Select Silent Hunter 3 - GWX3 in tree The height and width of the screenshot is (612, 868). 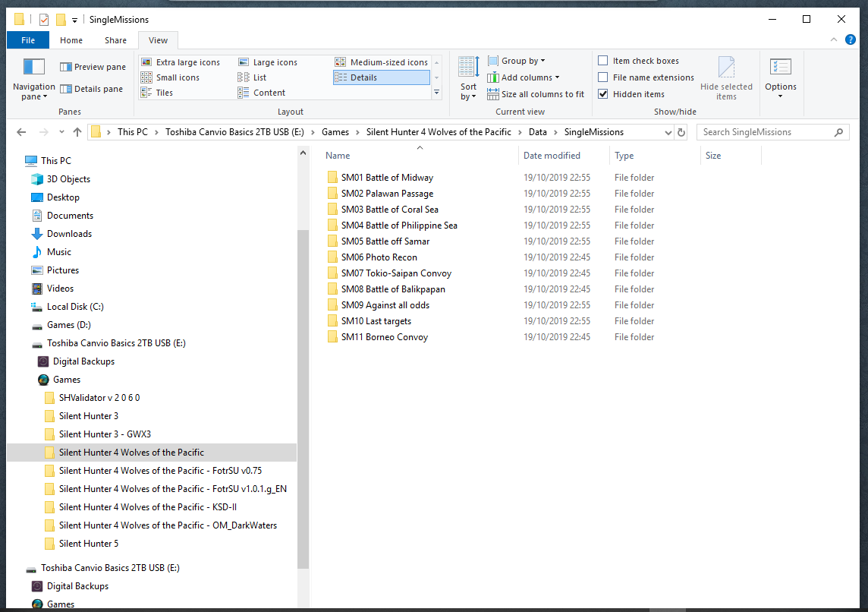click(105, 434)
